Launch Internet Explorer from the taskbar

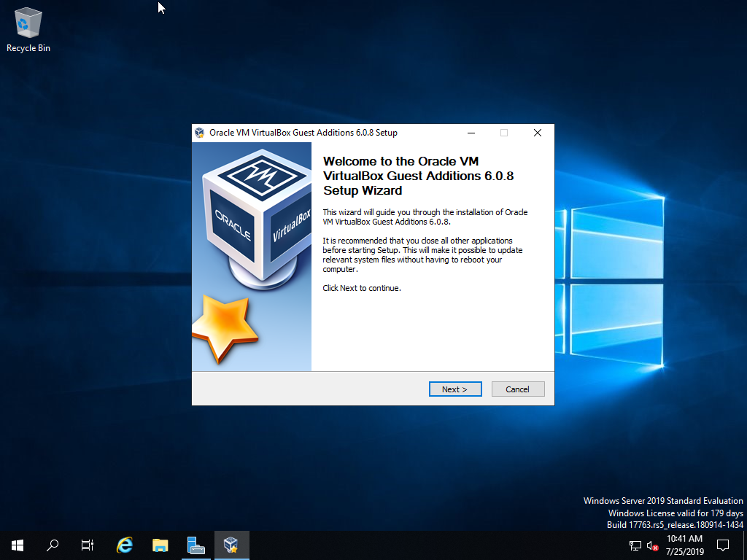125,545
